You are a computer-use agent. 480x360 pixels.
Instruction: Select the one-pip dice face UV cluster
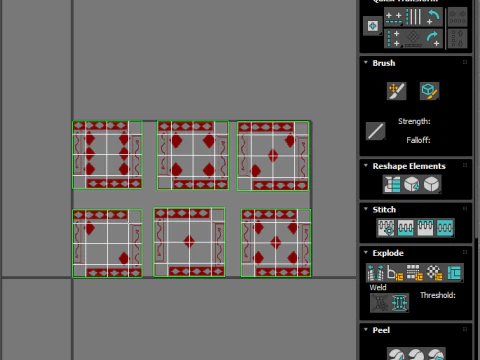tap(189, 242)
